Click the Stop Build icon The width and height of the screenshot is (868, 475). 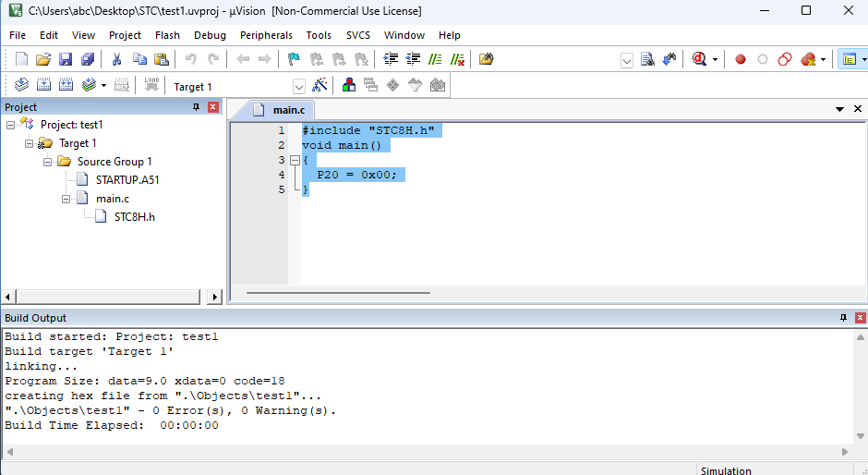point(121,85)
